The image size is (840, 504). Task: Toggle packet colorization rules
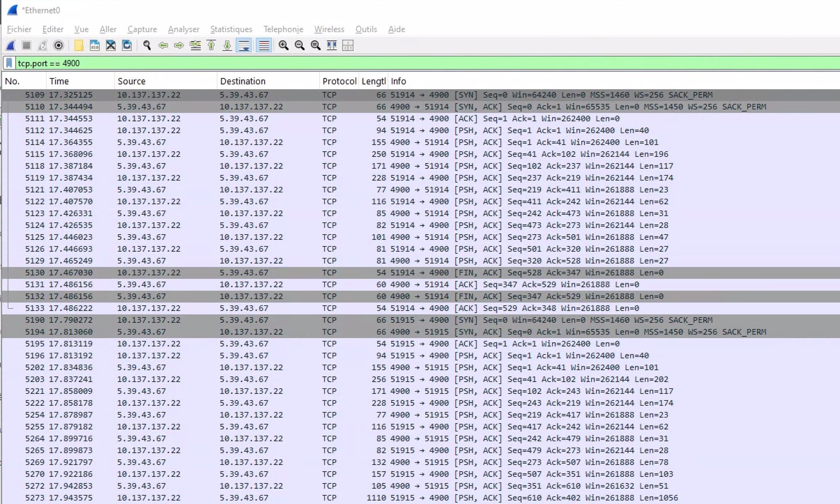(264, 45)
